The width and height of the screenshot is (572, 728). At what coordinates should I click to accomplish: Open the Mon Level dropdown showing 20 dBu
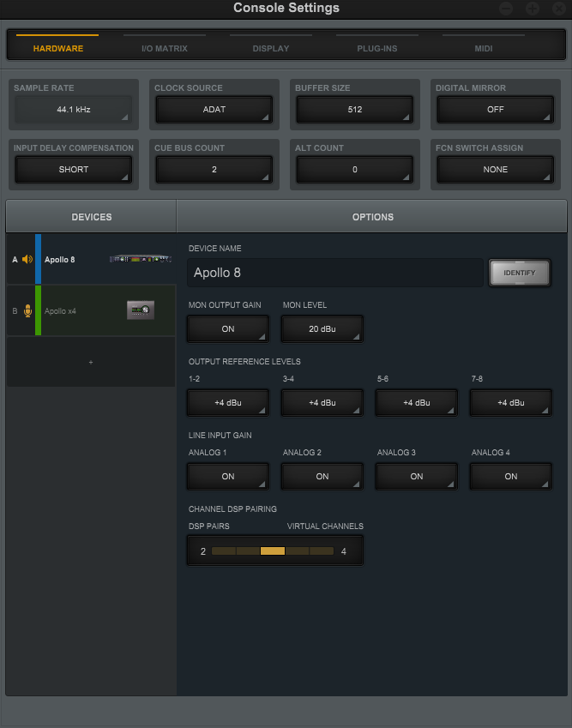click(322, 328)
